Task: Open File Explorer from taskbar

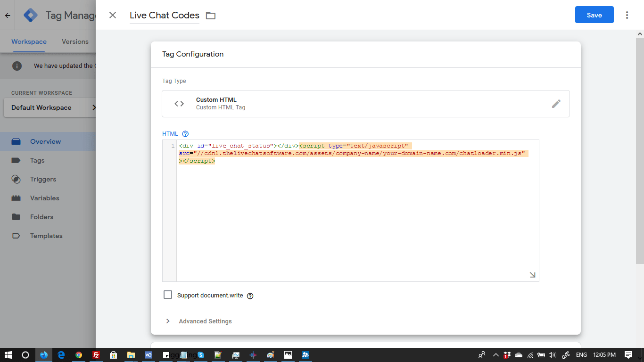Action: coord(131,355)
